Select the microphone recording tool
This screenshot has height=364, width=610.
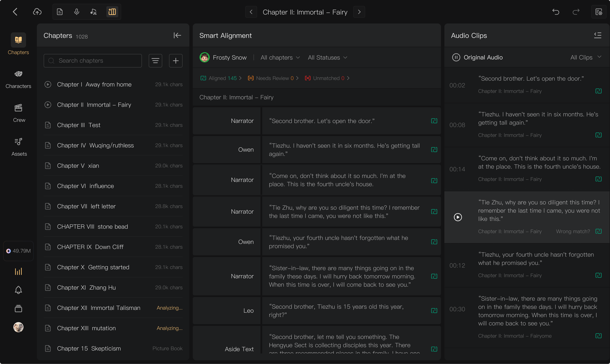click(77, 12)
